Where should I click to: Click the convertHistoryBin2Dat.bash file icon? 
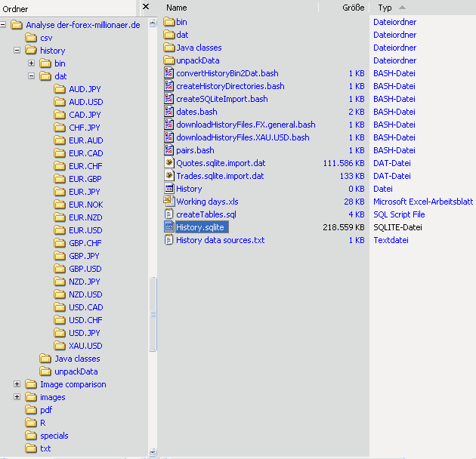(168, 73)
